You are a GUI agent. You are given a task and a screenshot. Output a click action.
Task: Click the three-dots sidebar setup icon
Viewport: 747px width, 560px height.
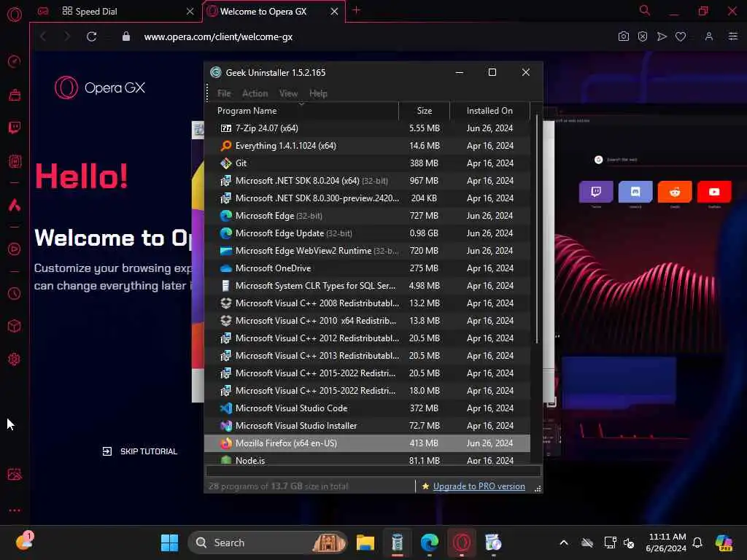tap(15, 510)
